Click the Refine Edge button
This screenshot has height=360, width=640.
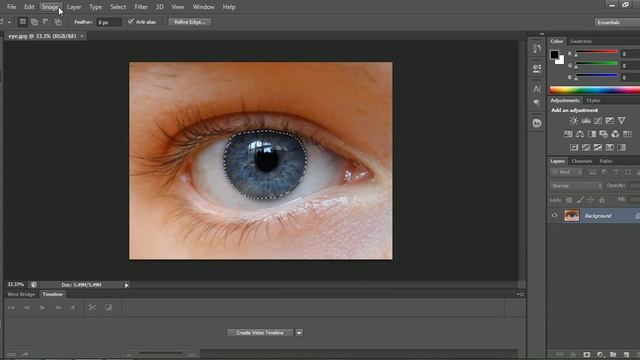[190, 22]
